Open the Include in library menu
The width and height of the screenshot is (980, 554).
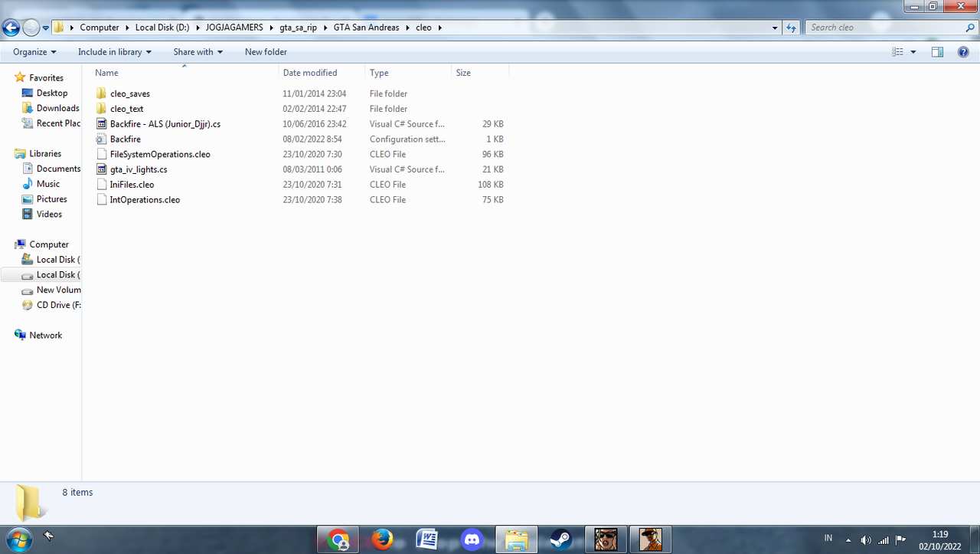point(115,52)
